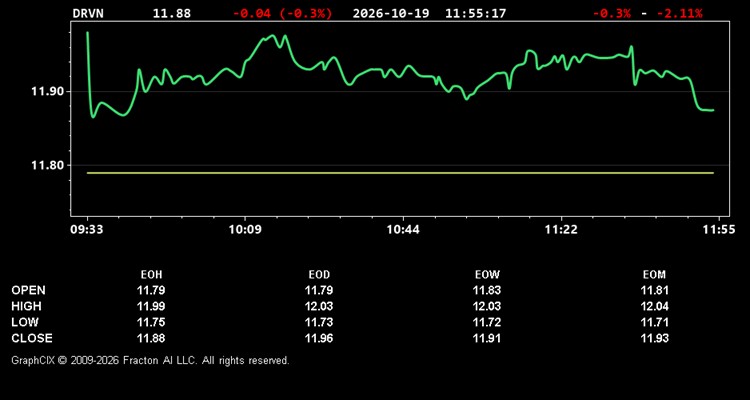
Task: Click the 11:55:17 timestamp
Action: (x=475, y=13)
